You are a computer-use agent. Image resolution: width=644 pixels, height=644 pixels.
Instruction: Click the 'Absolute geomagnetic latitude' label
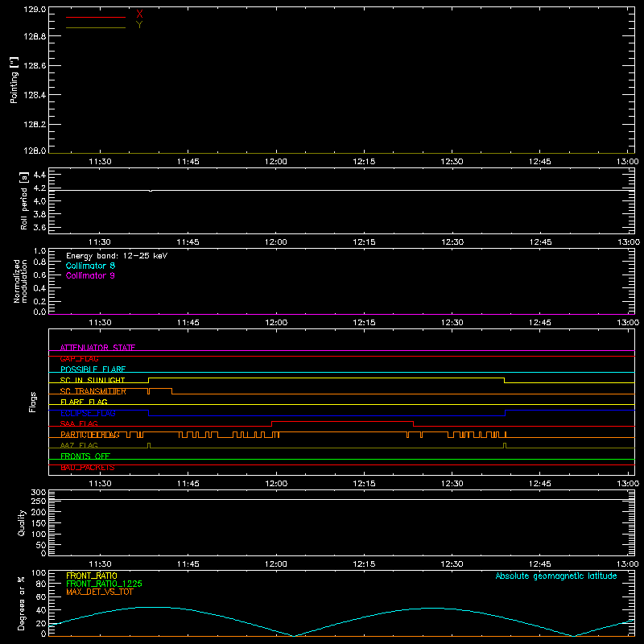click(x=556, y=576)
